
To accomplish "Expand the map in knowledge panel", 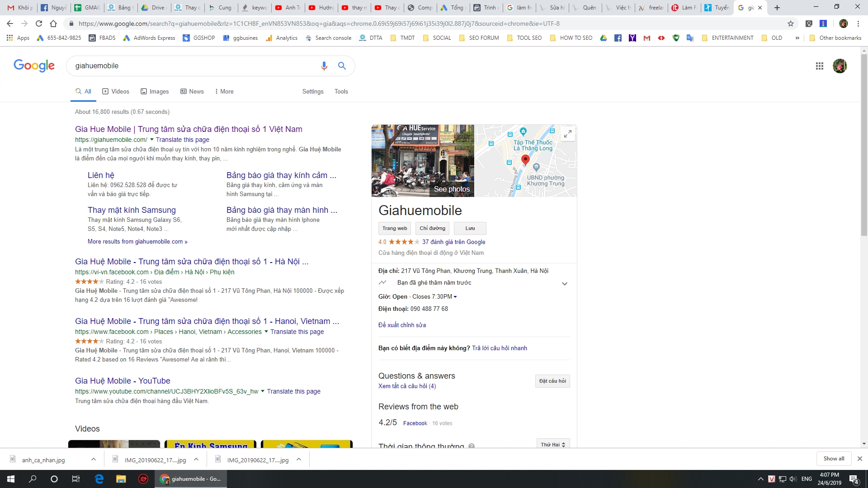I will click(x=567, y=134).
